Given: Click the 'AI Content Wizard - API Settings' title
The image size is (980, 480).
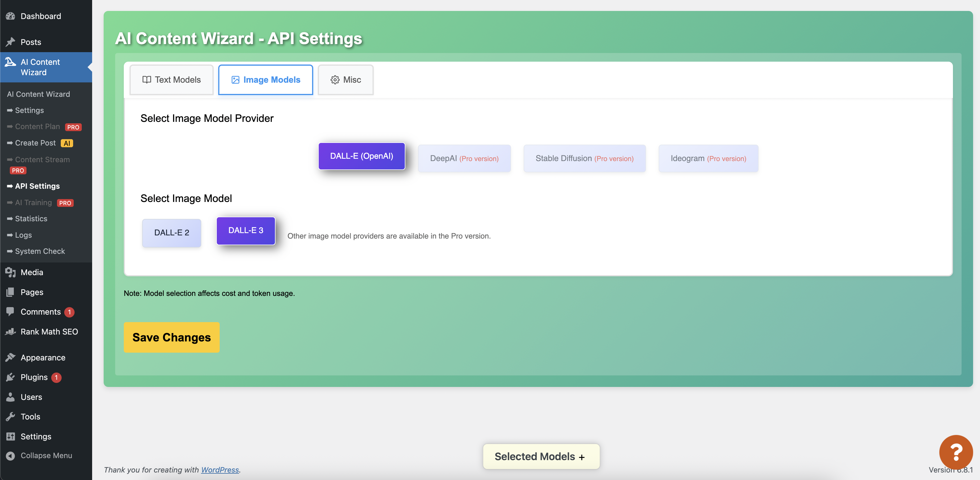Looking at the screenshot, I should coord(239,38).
